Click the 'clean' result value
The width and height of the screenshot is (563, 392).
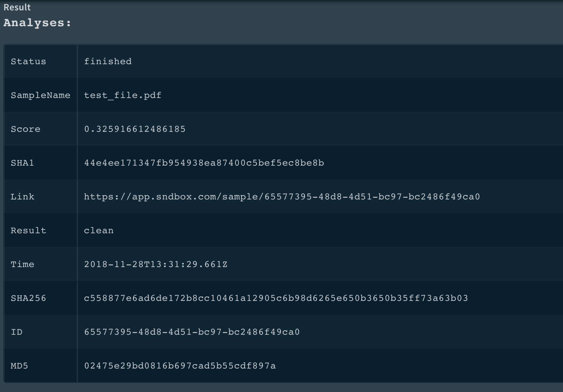(99, 231)
